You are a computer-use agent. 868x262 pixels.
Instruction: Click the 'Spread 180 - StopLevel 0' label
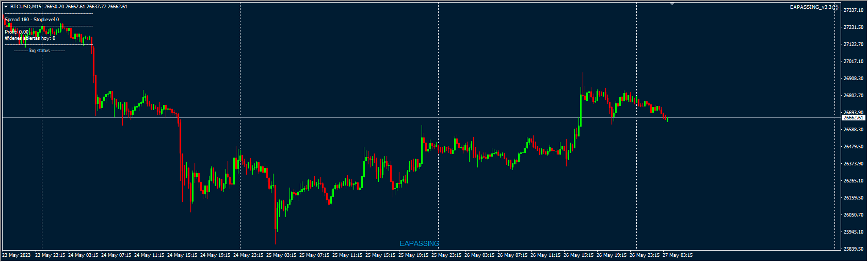(x=32, y=20)
